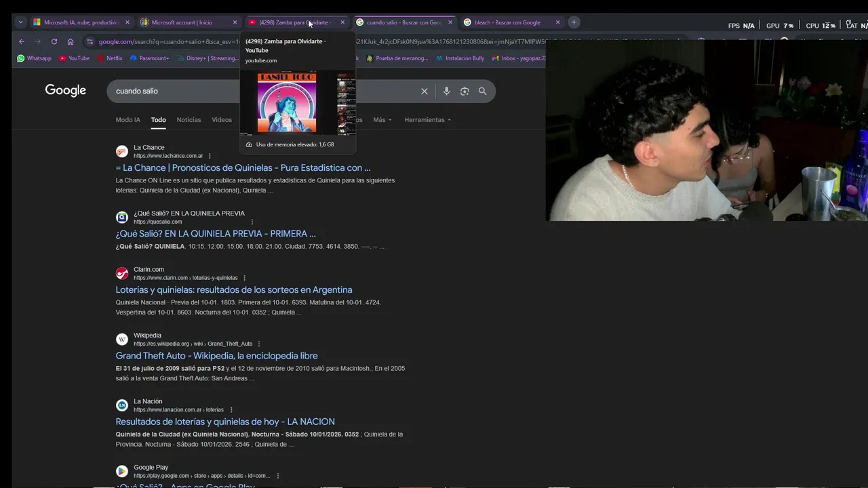Open the Instalacion Bully bookmark
The width and height of the screenshot is (868, 488).
(x=460, y=58)
